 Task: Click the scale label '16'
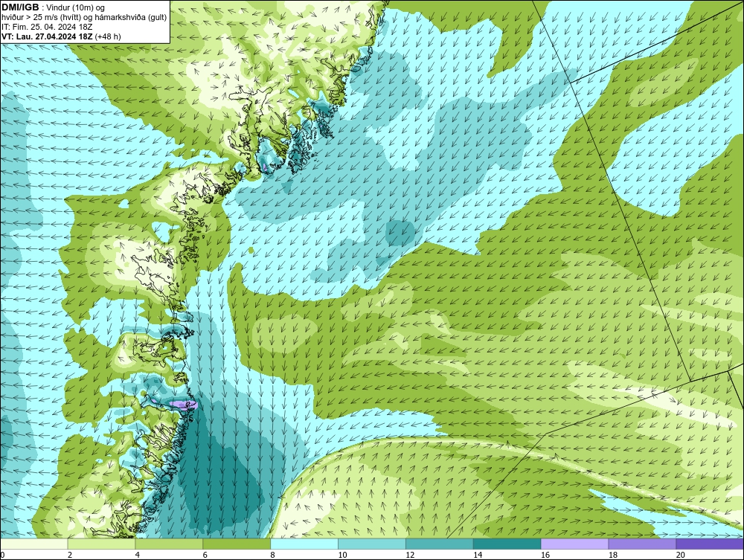545,555
